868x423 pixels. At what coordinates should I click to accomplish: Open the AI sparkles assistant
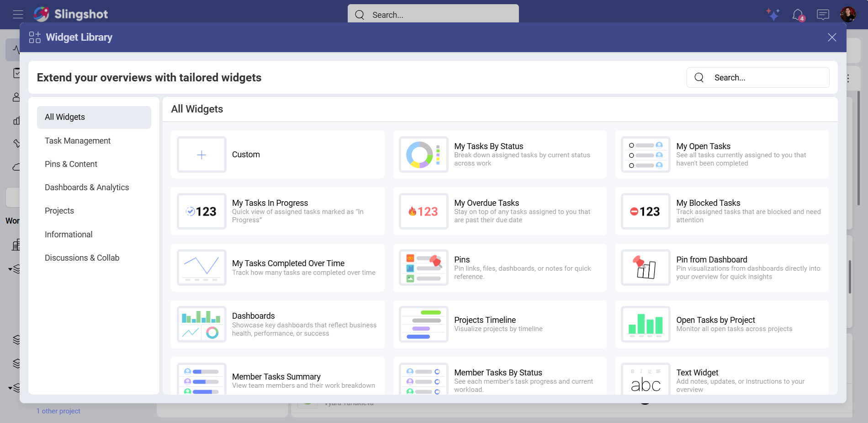pos(773,14)
